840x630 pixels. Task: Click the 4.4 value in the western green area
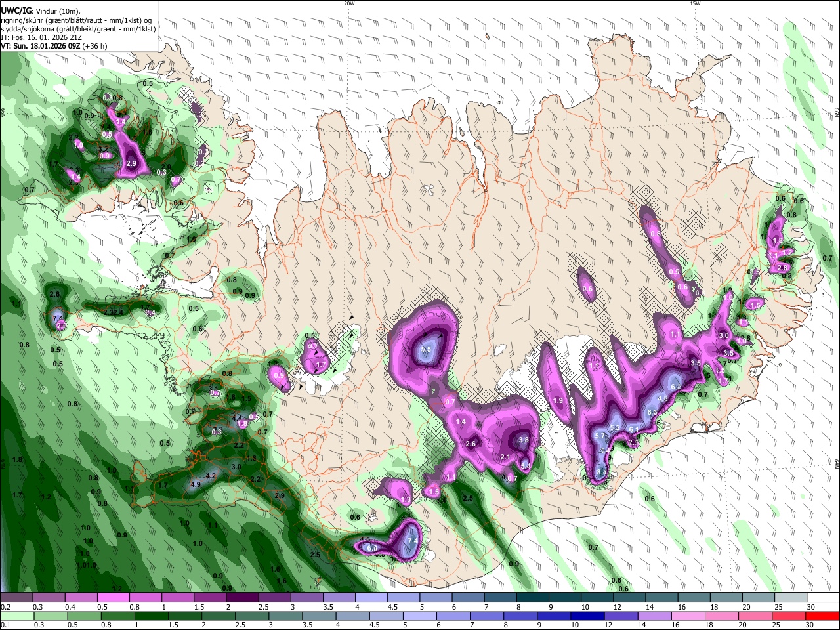click(237, 418)
